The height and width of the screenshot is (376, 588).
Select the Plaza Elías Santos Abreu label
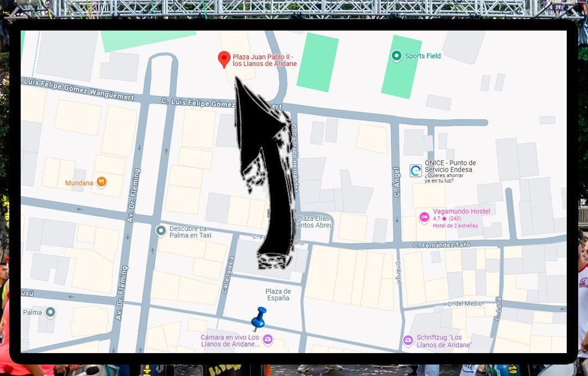click(x=315, y=222)
